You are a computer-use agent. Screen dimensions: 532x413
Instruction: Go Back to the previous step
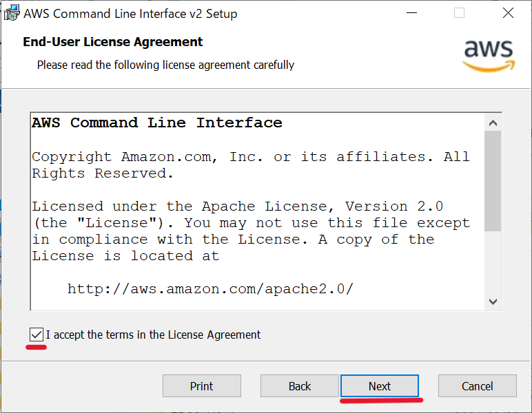coord(299,386)
